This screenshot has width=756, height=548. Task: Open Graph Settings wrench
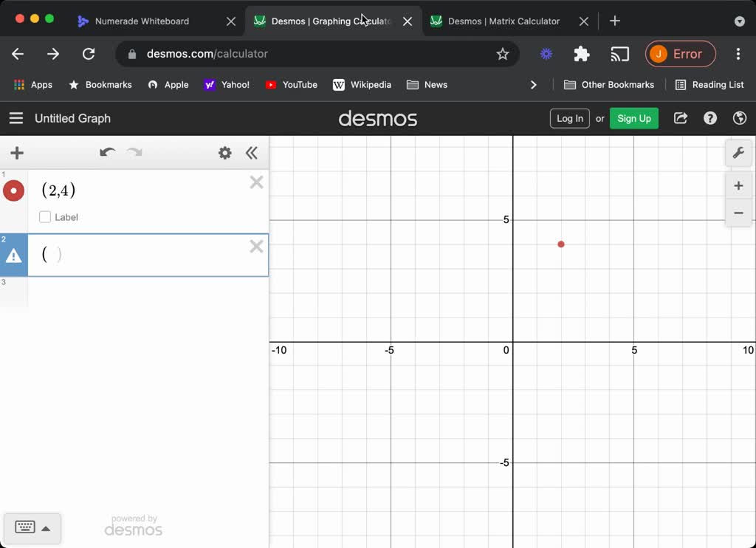pos(738,153)
